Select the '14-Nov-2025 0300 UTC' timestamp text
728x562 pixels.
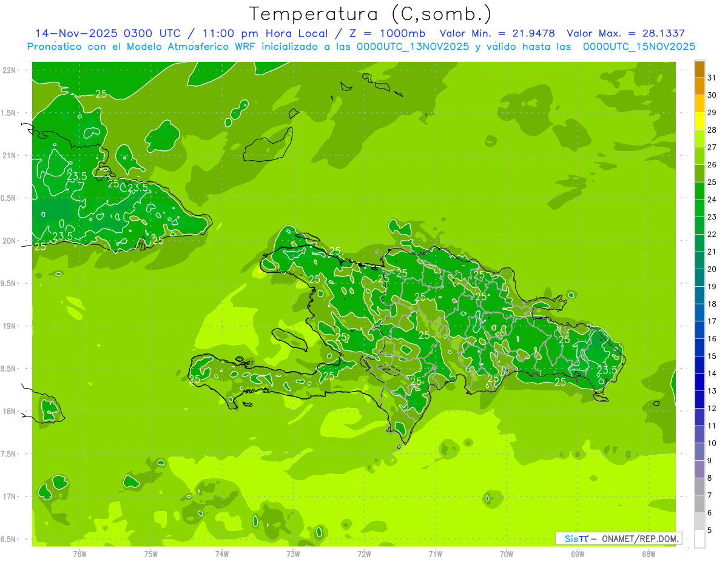(x=109, y=33)
